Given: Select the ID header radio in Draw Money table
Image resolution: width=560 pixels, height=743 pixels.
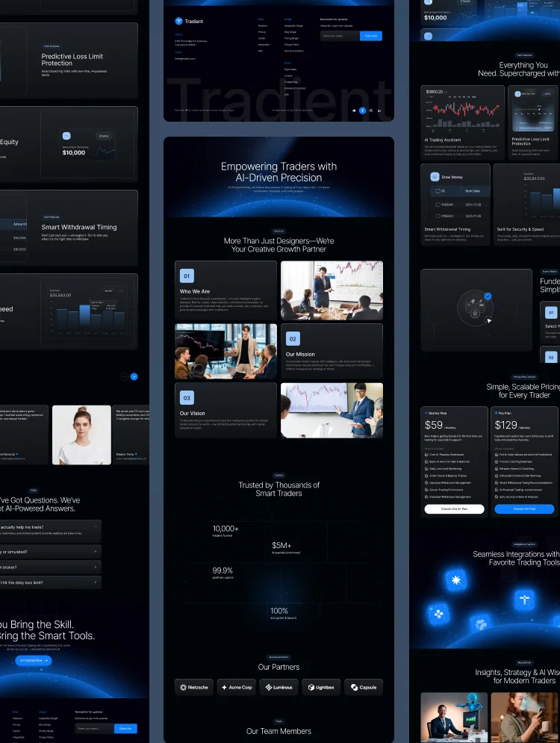Looking at the screenshot, I should (438, 191).
